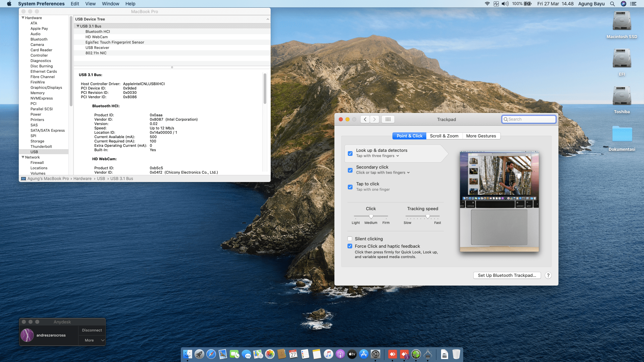The width and height of the screenshot is (644, 362).
Task: Collapse the USB 3.1 Bus tree
Action: 78,26
